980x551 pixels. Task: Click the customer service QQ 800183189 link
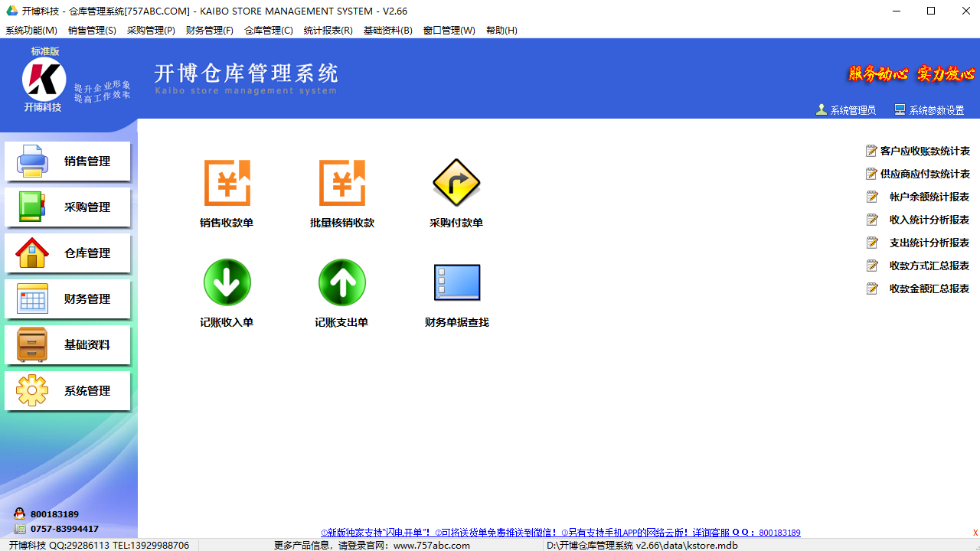point(779,532)
